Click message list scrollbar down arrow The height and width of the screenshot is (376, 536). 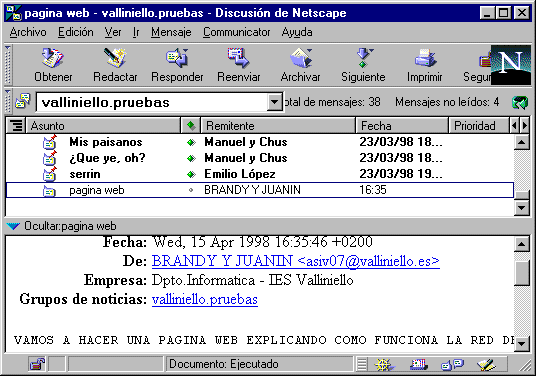coord(522,207)
